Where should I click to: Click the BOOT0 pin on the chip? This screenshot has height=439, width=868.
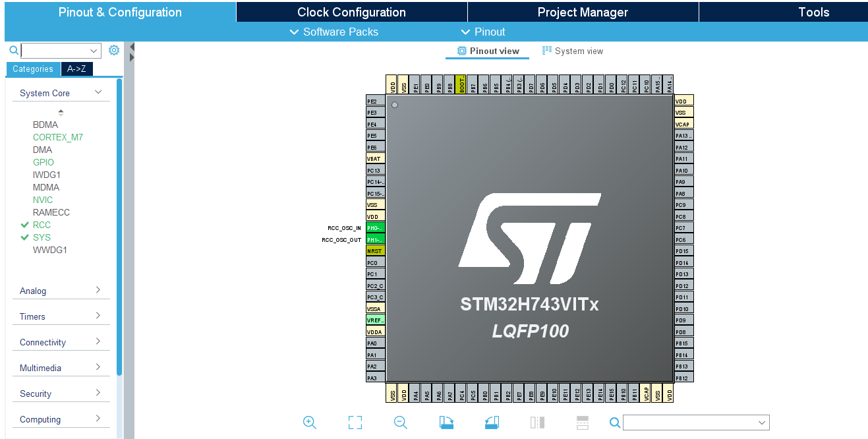(461, 84)
